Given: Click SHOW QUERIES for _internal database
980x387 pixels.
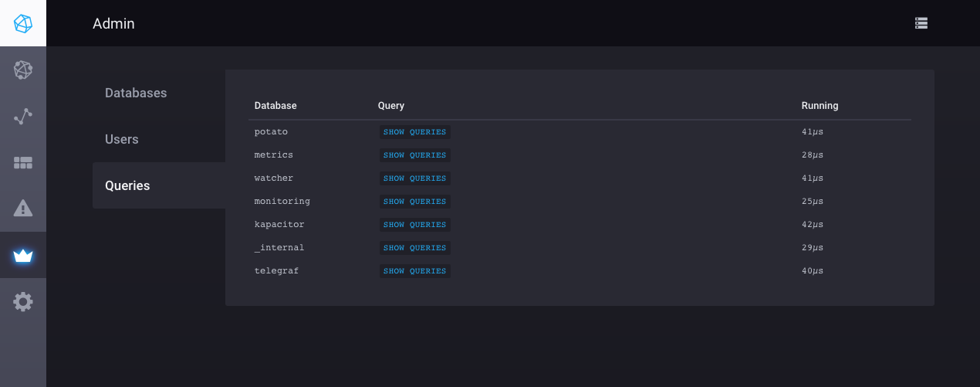Looking at the screenshot, I should click(414, 248).
